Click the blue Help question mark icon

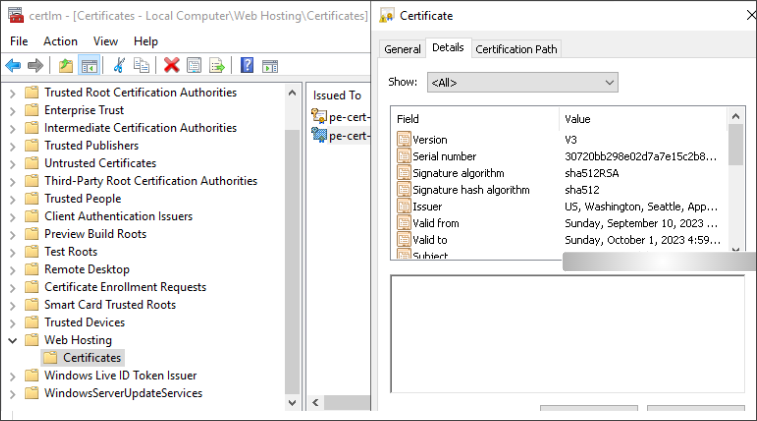(x=247, y=65)
